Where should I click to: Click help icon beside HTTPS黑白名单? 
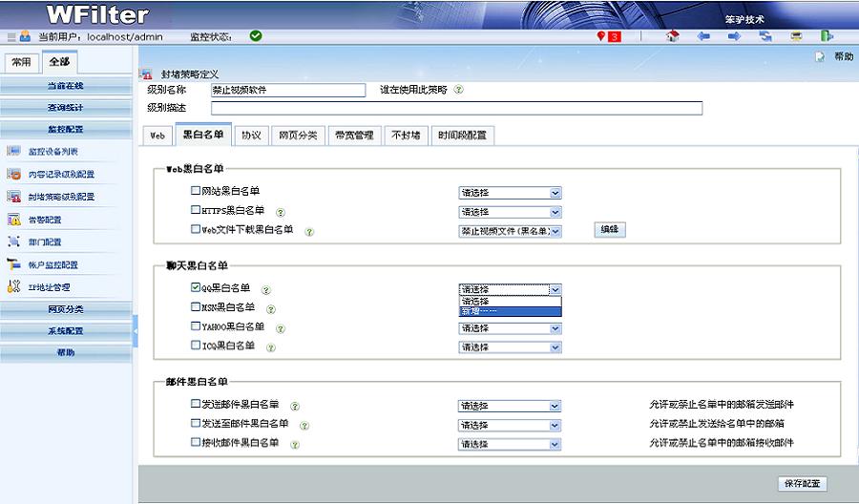pos(281,212)
